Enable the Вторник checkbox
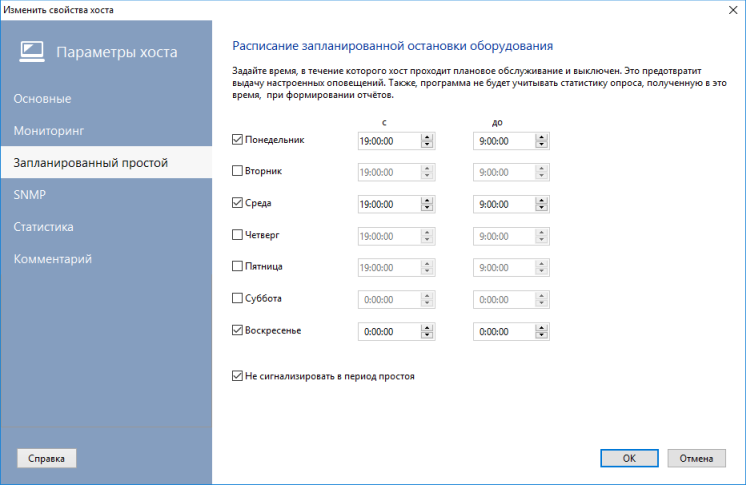This screenshot has width=746, height=485. pos(237,170)
